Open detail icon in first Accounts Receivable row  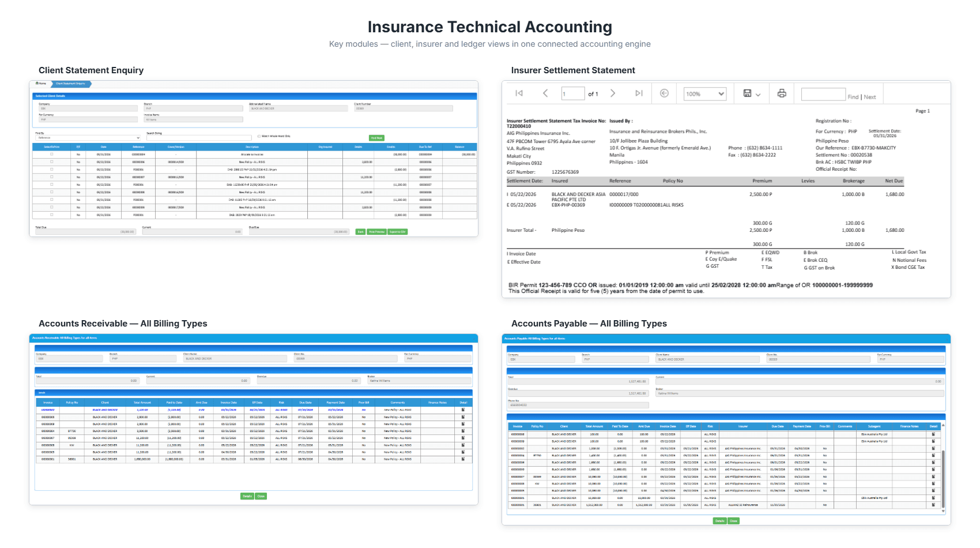[463, 410]
